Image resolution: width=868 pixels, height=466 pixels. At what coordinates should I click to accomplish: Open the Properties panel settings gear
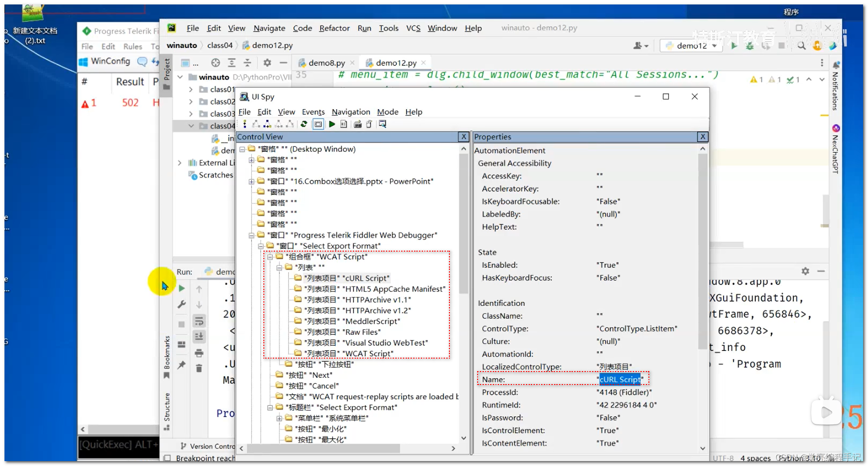[x=805, y=271]
